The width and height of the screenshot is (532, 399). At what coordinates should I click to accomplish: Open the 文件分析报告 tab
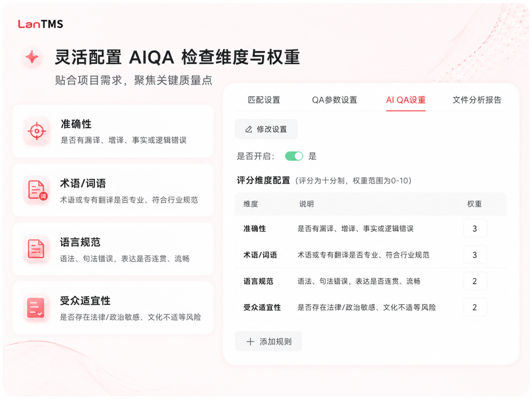[x=477, y=100]
